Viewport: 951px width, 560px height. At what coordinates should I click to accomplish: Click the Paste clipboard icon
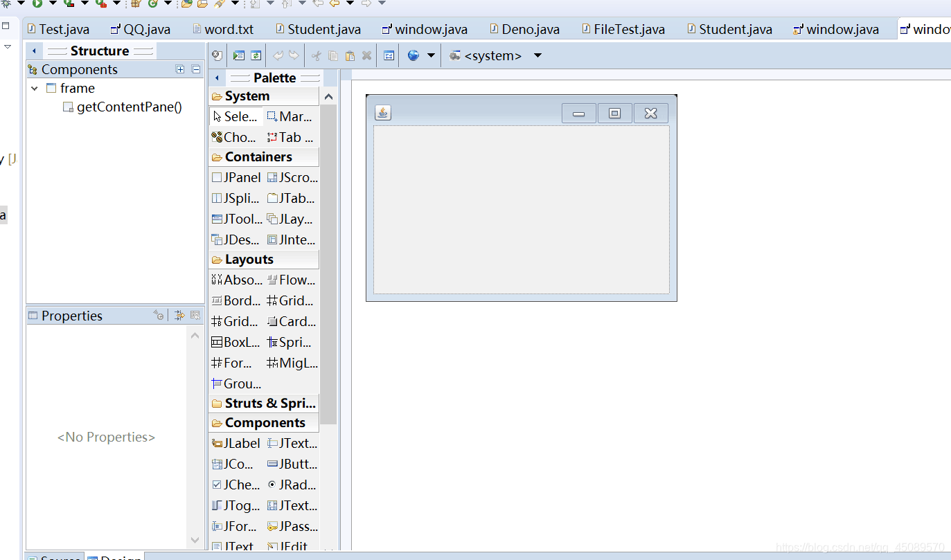pos(350,55)
